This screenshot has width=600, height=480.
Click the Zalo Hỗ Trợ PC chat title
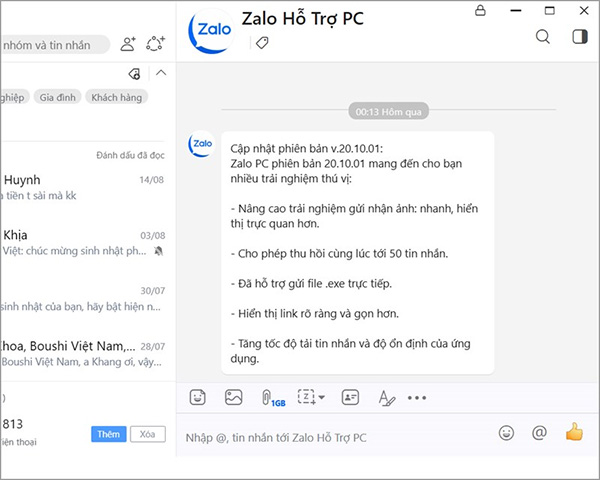[x=302, y=18]
